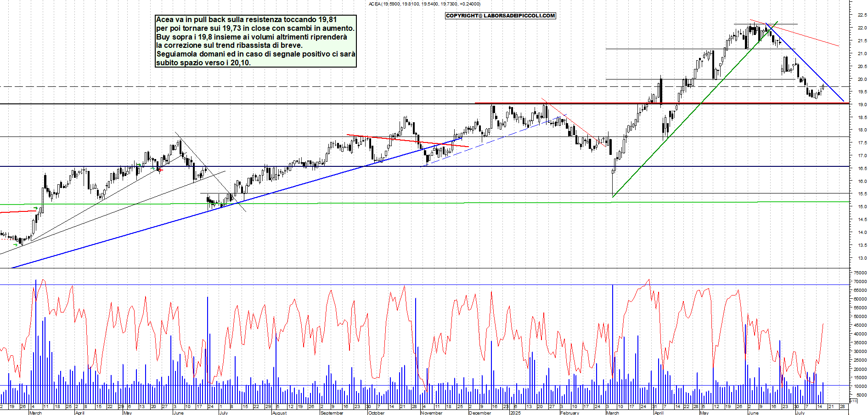This screenshot has width=868, height=415.
Task: Click the x10 volume scale indicator
Action: tap(853, 401)
